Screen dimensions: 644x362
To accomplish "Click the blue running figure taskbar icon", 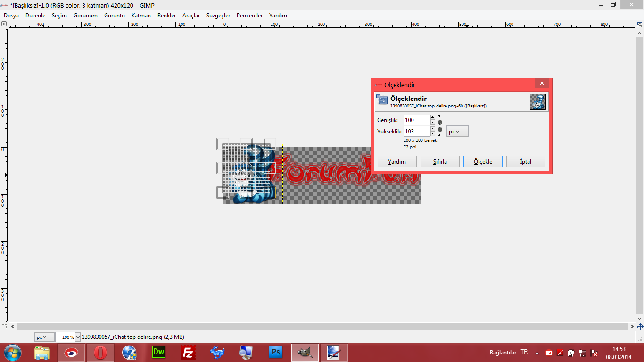I will 217,353.
